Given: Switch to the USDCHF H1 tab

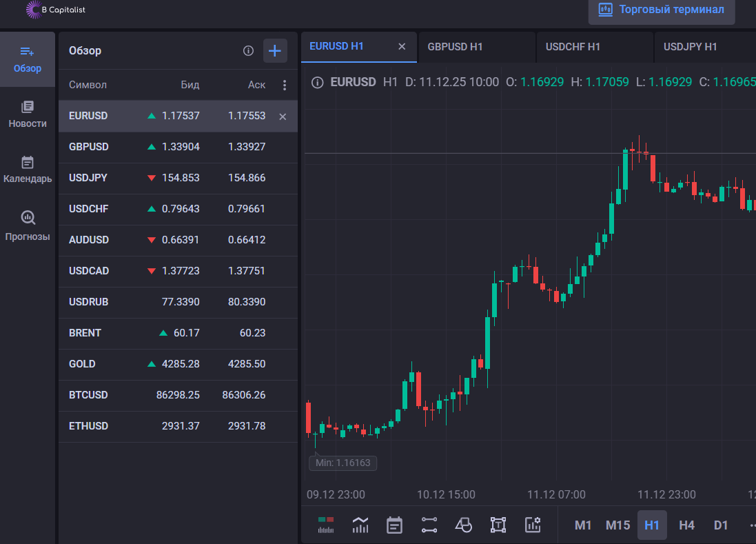Looking at the screenshot, I should click(x=573, y=47).
